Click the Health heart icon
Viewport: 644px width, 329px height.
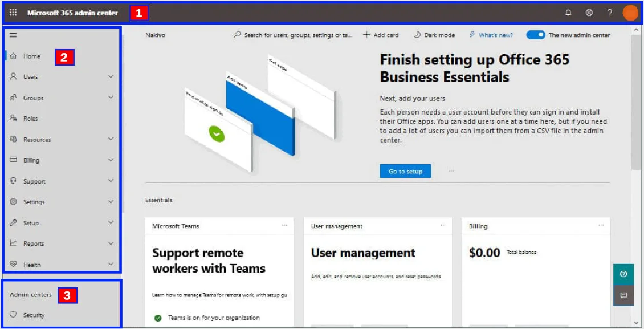pos(14,265)
